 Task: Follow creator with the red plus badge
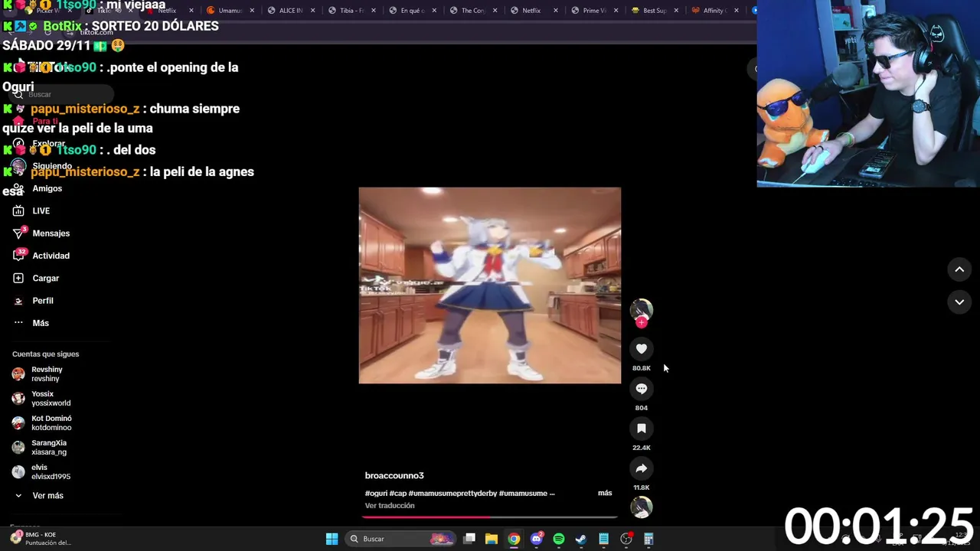tap(642, 323)
